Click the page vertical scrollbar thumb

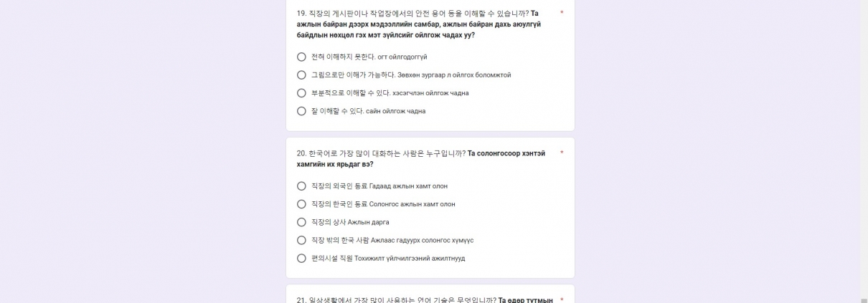(864, 301)
